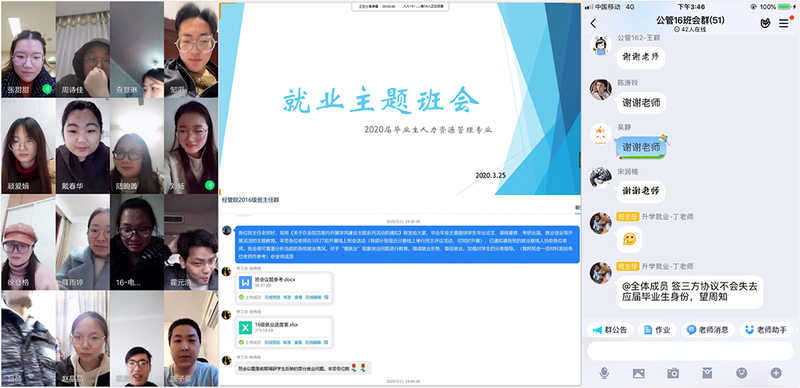Screen dimensions: 800x388
Task: Tap the microphone voice input icon
Action: click(605, 373)
